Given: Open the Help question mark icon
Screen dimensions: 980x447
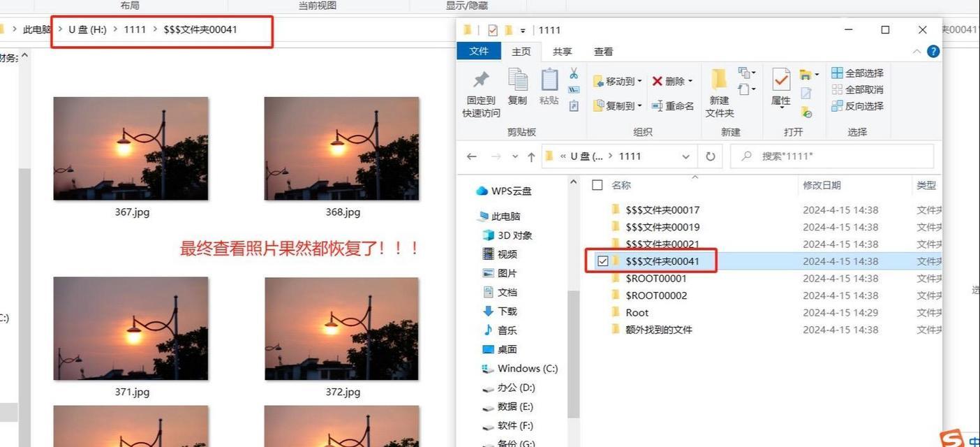Looking at the screenshot, I should pyautogui.click(x=933, y=52).
